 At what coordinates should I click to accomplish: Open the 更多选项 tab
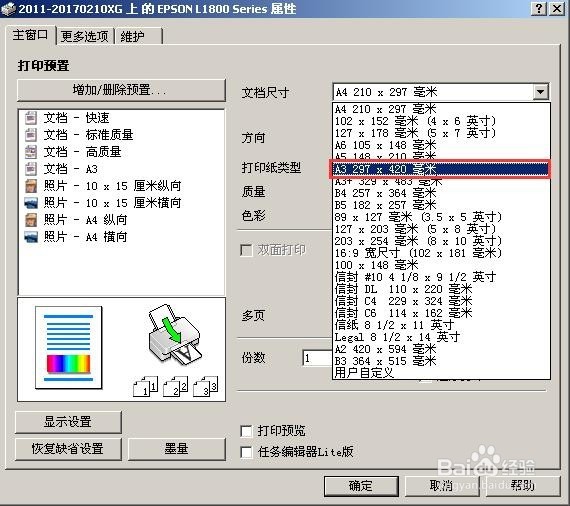tap(85, 36)
